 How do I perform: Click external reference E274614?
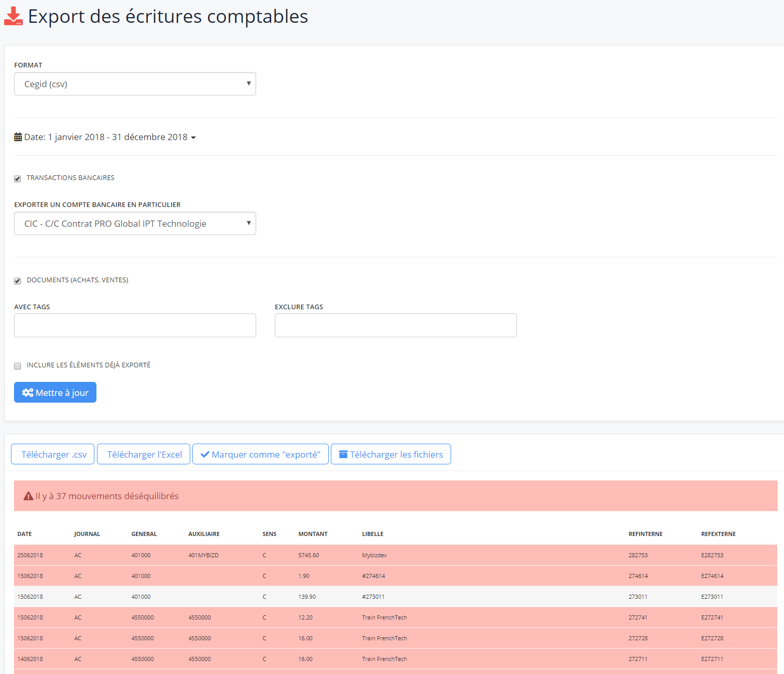pos(712,576)
